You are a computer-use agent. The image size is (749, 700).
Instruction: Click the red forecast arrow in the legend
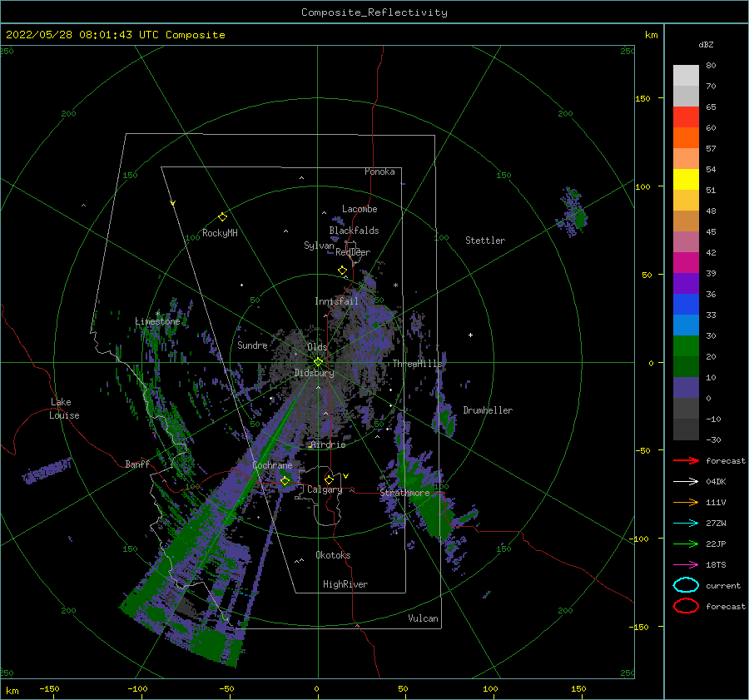tap(686, 460)
